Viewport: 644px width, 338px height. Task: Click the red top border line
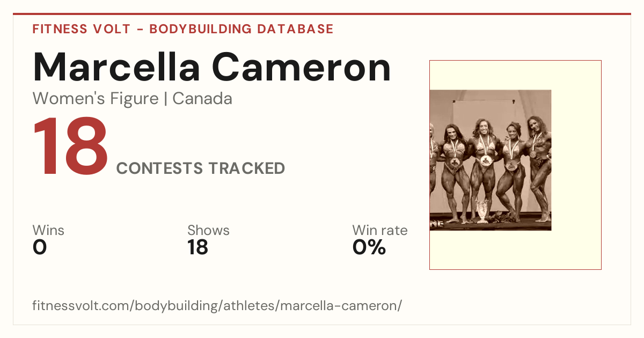coord(322,14)
